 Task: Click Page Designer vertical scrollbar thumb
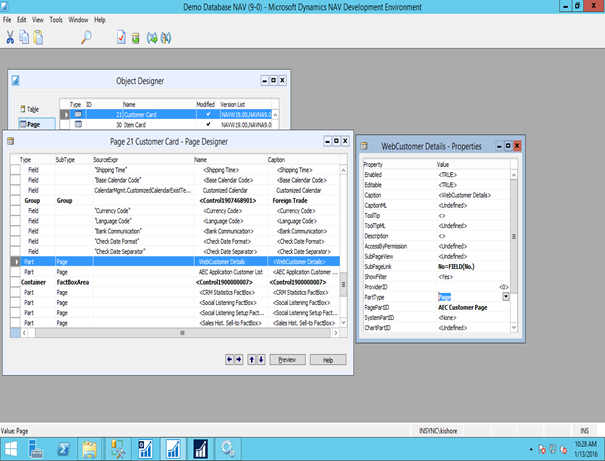coord(343,284)
